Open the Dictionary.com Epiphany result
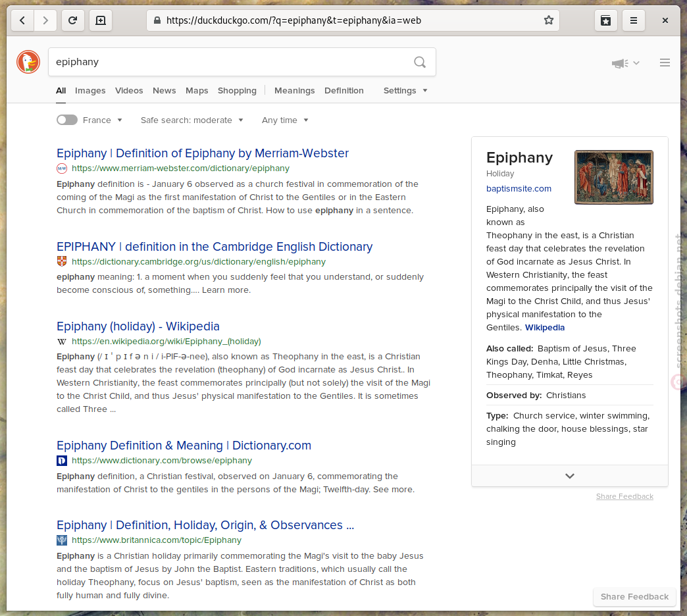The height and width of the screenshot is (616, 687). [x=184, y=446]
